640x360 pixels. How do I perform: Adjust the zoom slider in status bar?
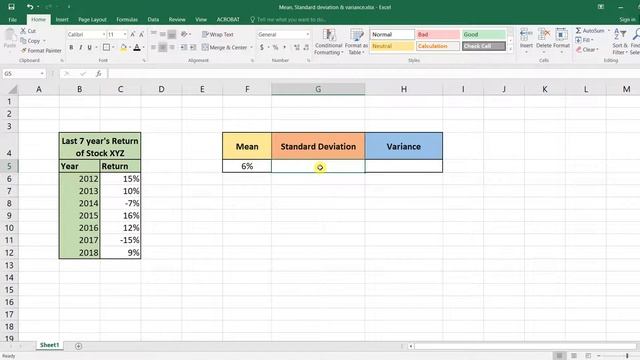[x=627, y=356]
